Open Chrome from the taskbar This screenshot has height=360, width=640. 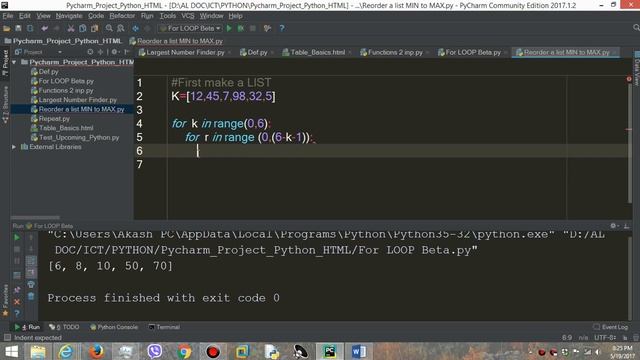click(184, 351)
